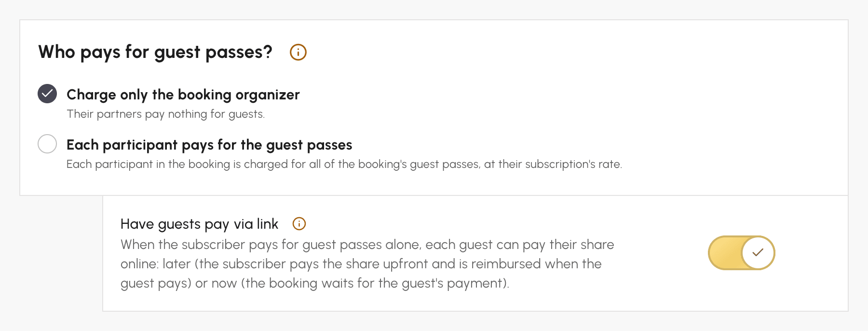Click the line starting 'When the subscriber pays'
Image resolution: width=868 pixels, height=331 pixels.
click(367, 245)
